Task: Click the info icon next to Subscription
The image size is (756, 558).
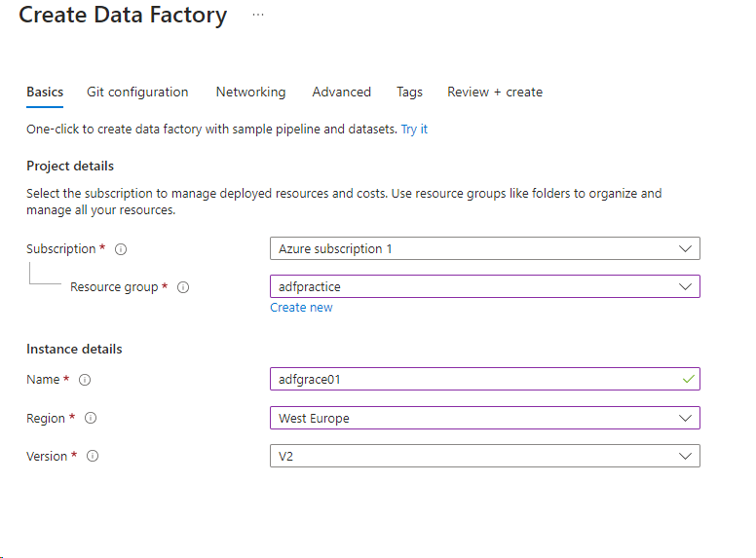Action: pos(121,249)
